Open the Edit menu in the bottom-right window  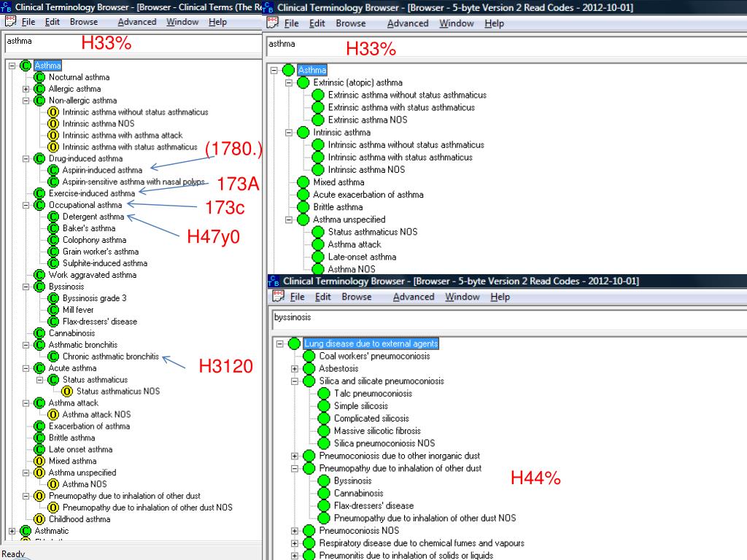(322, 297)
